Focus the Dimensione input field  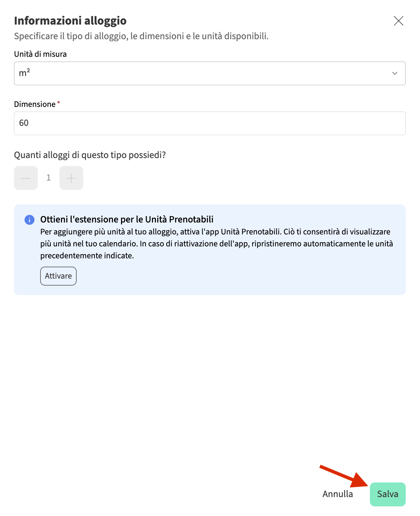point(210,123)
